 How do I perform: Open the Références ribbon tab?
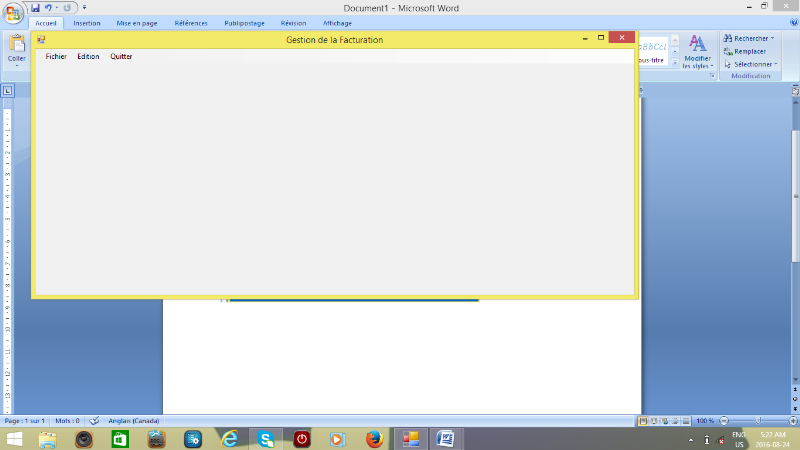[x=191, y=23]
